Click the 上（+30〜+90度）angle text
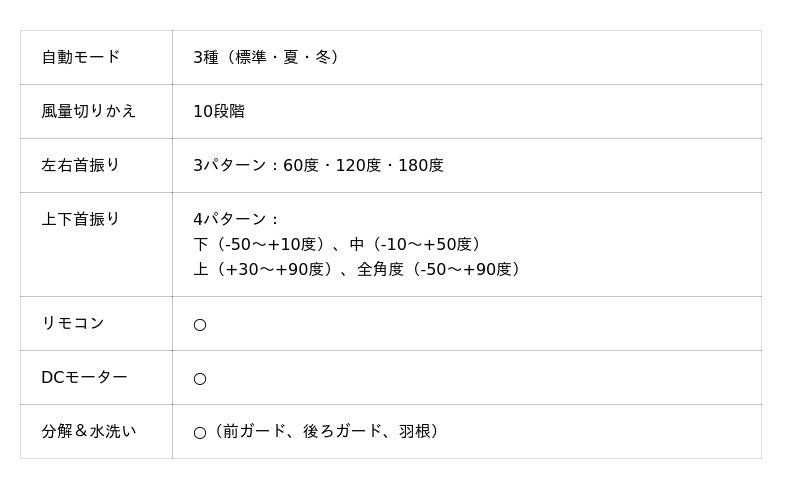Screen dimensions: 800x489 pos(263,269)
